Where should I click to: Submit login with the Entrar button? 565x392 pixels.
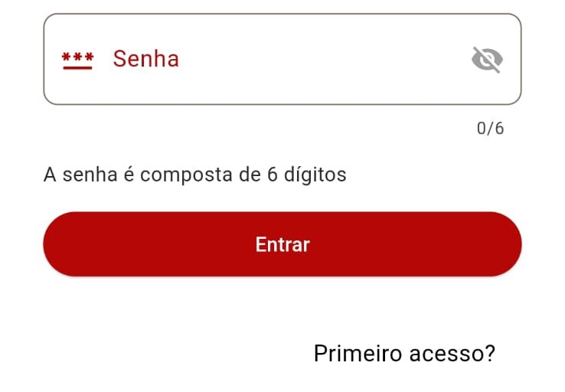coord(282,244)
